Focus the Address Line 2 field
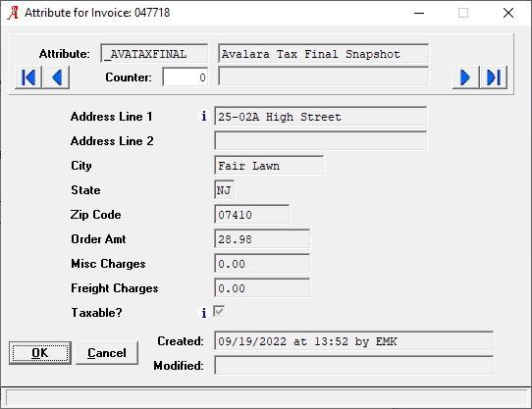The height and width of the screenshot is (409, 532). tap(321, 141)
